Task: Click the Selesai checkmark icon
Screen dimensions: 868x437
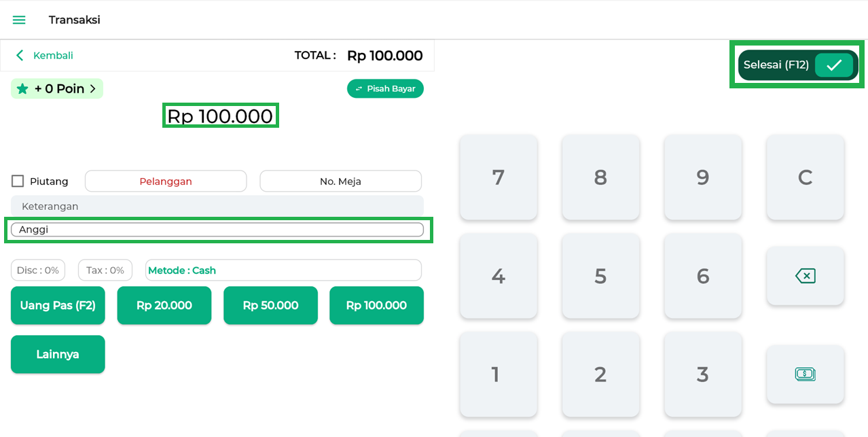Action: pyautogui.click(x=834, y=65)
